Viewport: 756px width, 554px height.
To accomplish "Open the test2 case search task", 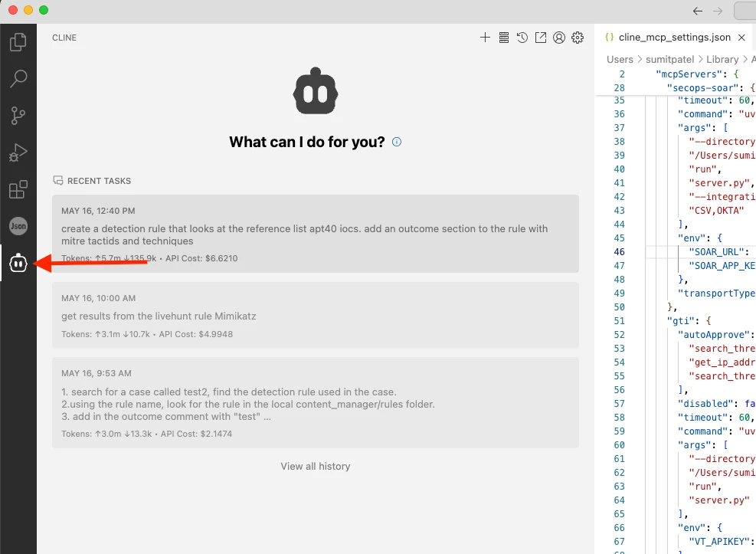I will [x=316, y=403].
